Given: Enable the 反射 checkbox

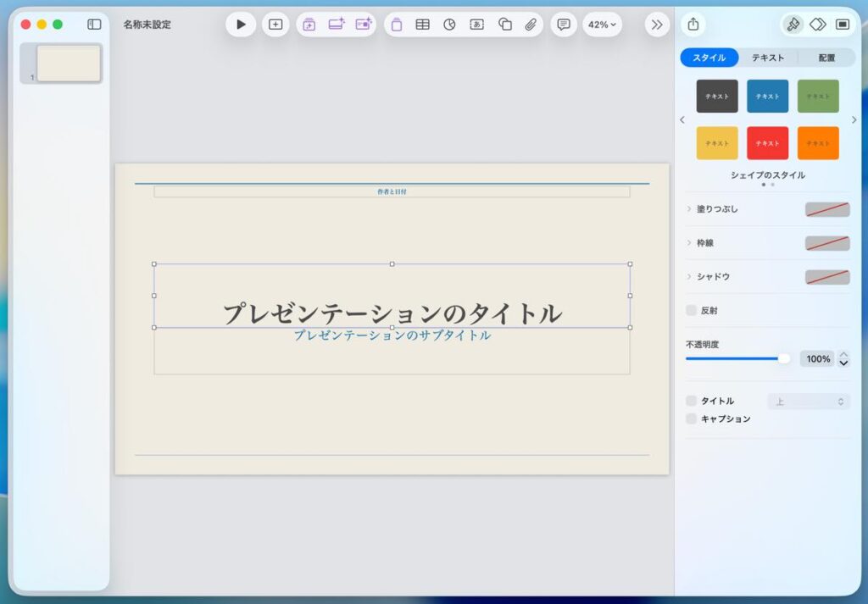Looking at the screenshot, I should 692,310.
